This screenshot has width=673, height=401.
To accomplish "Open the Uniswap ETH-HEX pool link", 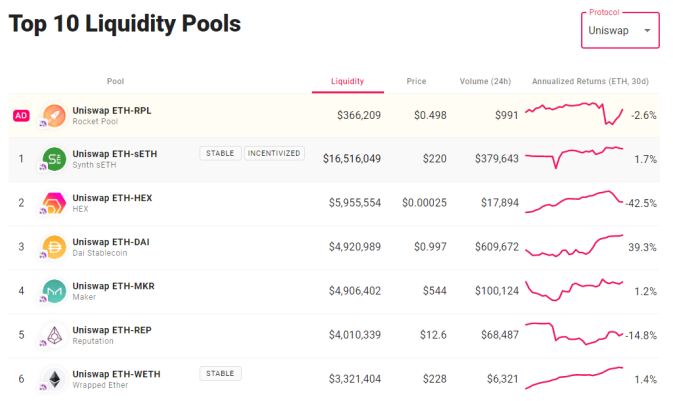I will pyautogui.click(x=112, y=198).
